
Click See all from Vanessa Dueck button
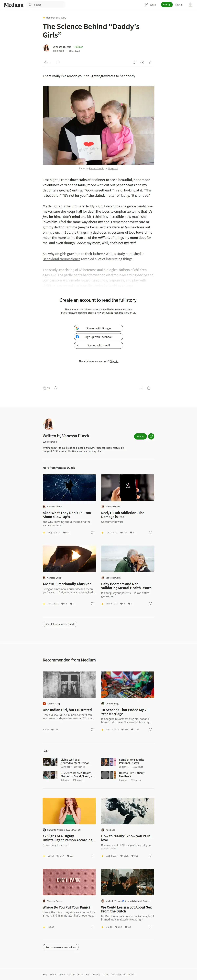tap(60, 624)
